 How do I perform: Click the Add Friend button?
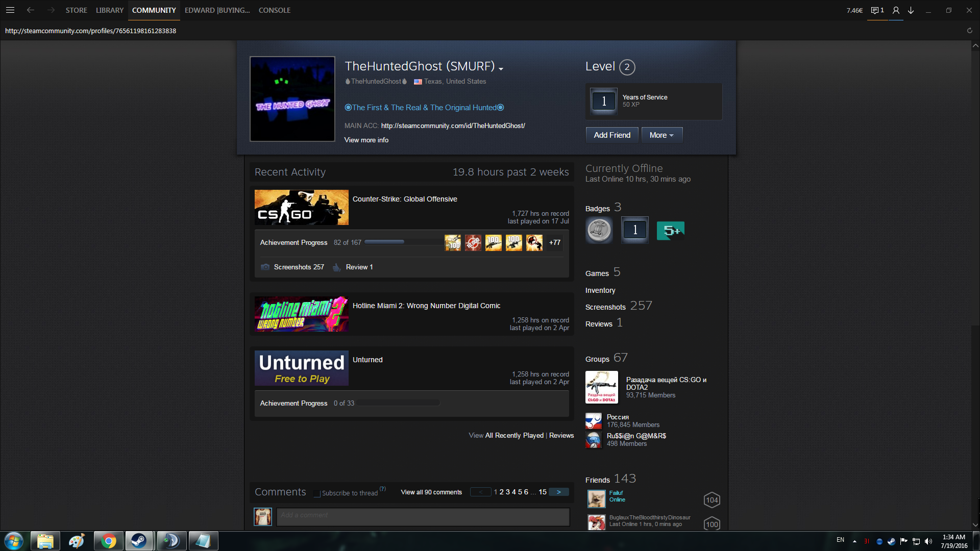tap(611, 135)
